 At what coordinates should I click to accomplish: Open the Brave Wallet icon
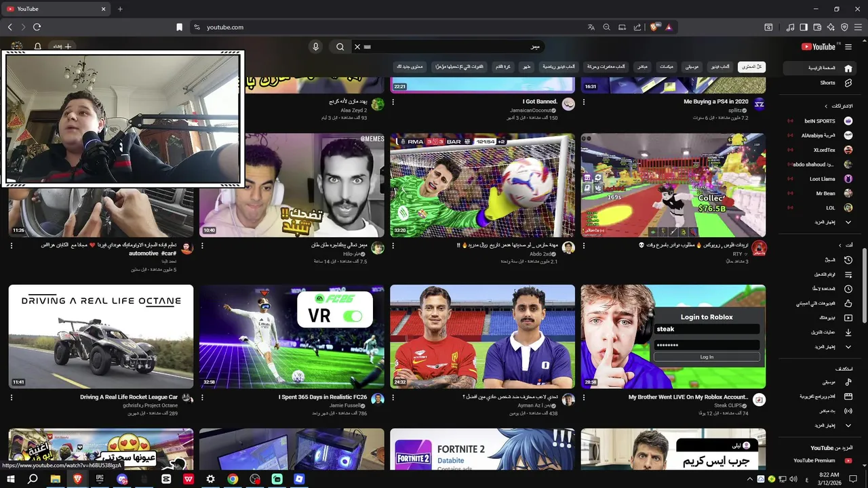coord(817,27)
